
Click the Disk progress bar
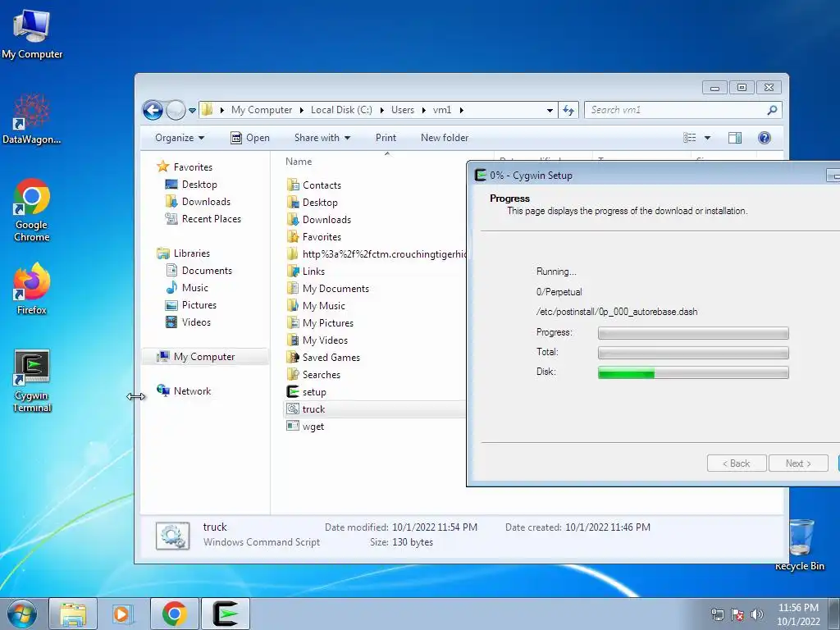coord(693,372)
